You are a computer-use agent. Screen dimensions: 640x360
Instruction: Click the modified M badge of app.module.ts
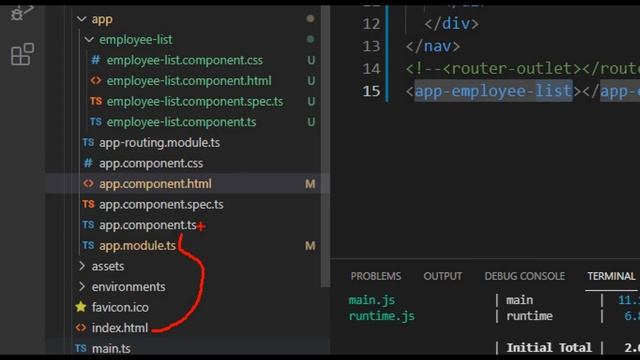coord(310,246)
